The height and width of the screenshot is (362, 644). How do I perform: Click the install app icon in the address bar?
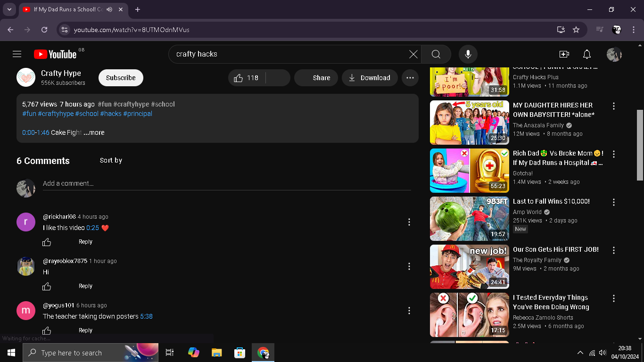pyautogui.click(x=561, y=30)
